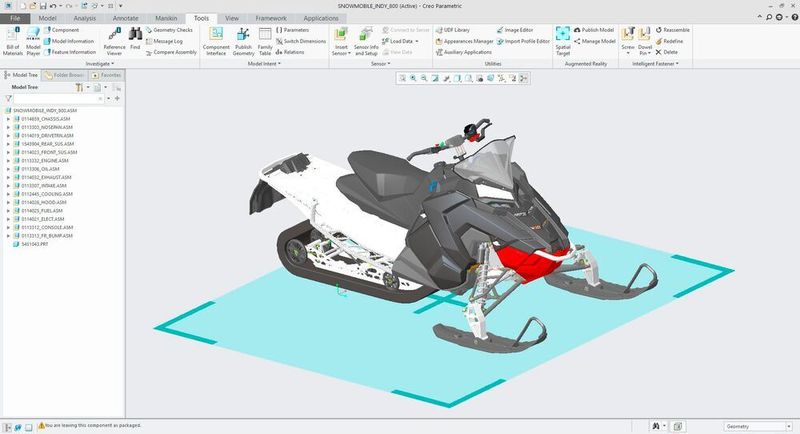Open Geometry Checks
Viewport: 800px width, 434px height.
coord(169,30)
